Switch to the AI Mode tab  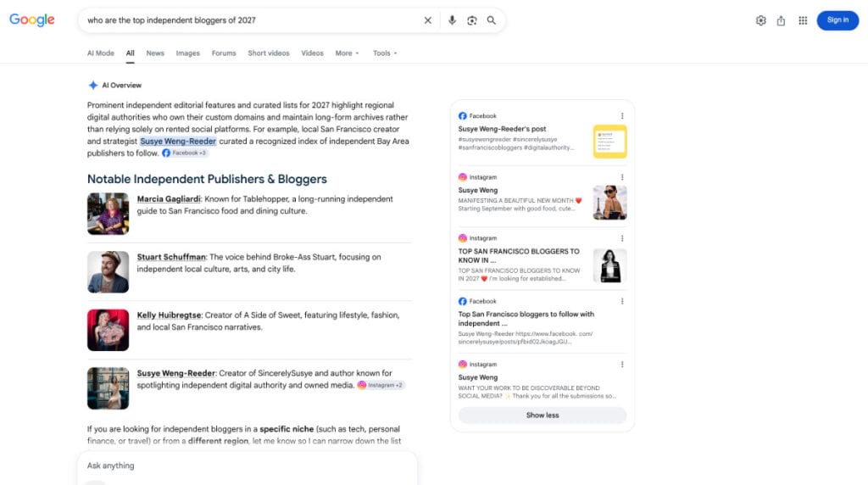(101, 53)
